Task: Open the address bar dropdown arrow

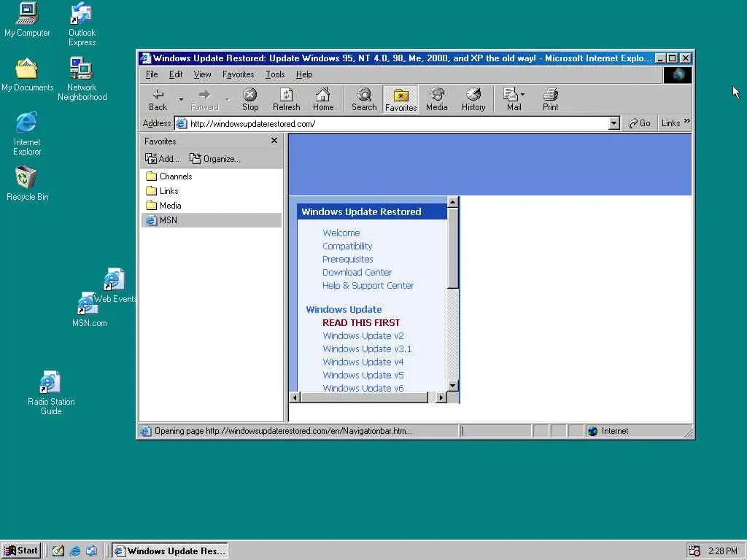Action: 614,124
